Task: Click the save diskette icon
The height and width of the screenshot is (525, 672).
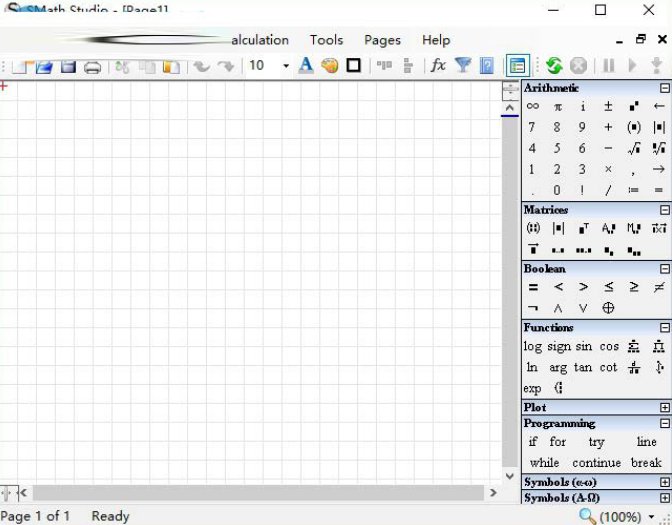Action: (x=68, y=67)
